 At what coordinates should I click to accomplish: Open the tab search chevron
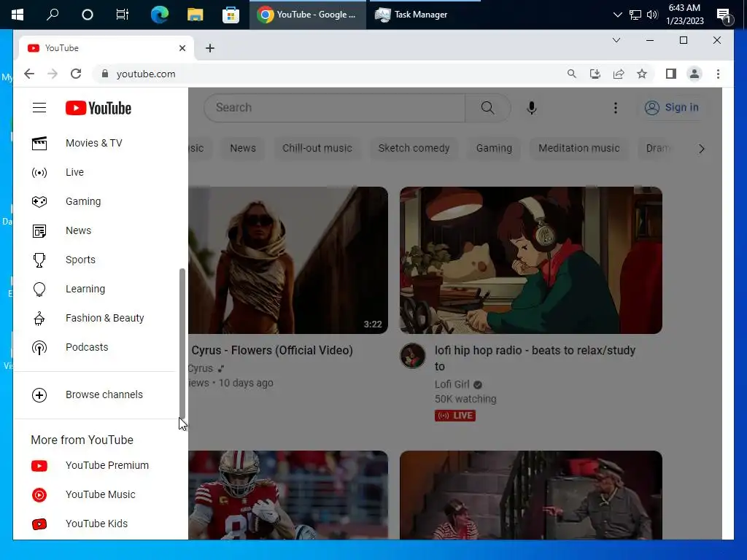click(x=616, y=40)
